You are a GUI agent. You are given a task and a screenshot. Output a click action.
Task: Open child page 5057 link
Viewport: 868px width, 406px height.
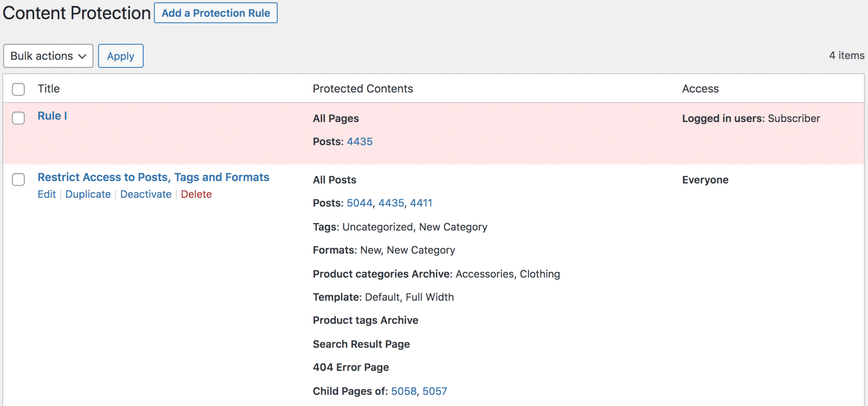(x=435, y=391)
